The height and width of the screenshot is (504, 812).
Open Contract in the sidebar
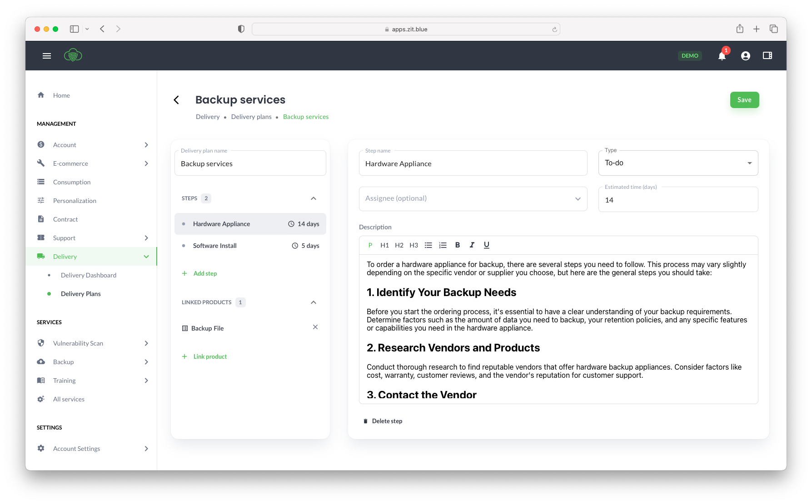pyautogui.click(x=65, y=219)
